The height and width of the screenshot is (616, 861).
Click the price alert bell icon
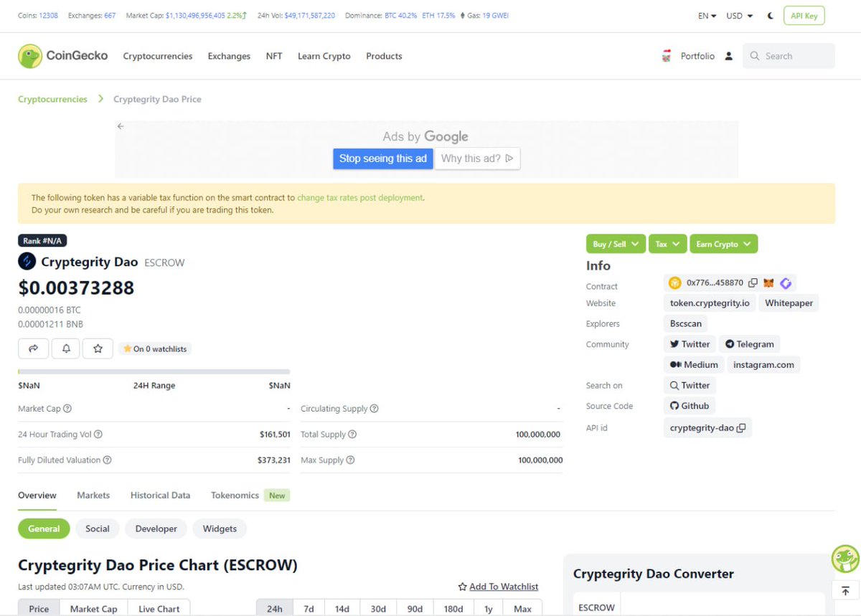(66, 349)
